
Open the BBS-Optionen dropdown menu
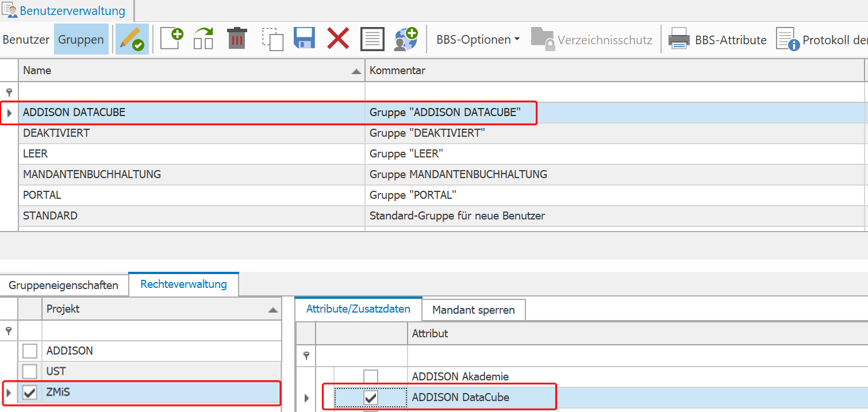(x=478, y=40)
